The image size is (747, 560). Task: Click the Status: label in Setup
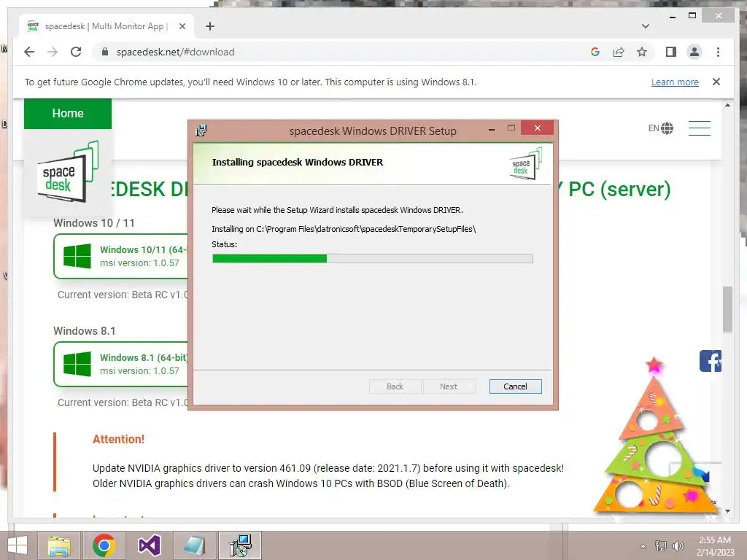(x=225, y=244)
